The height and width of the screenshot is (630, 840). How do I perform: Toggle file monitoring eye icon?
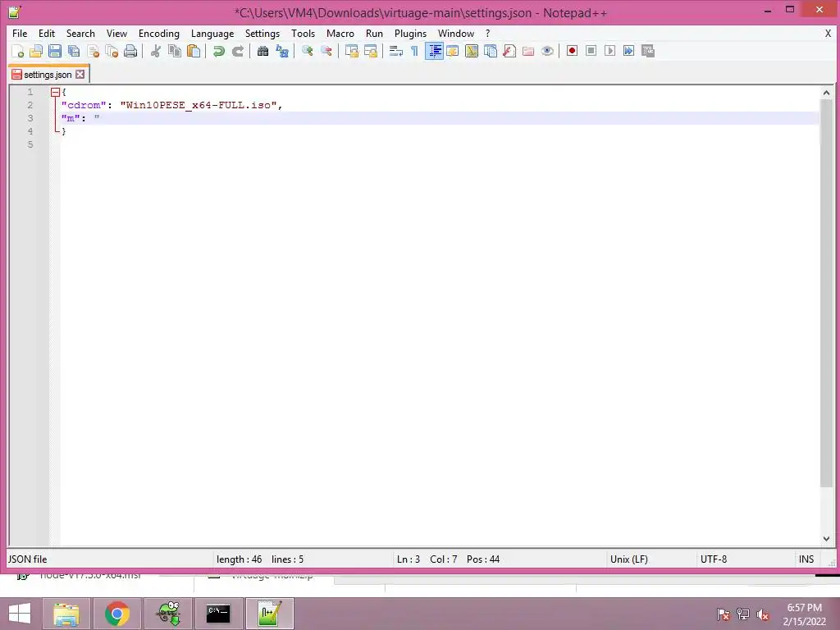click(547, 52)
